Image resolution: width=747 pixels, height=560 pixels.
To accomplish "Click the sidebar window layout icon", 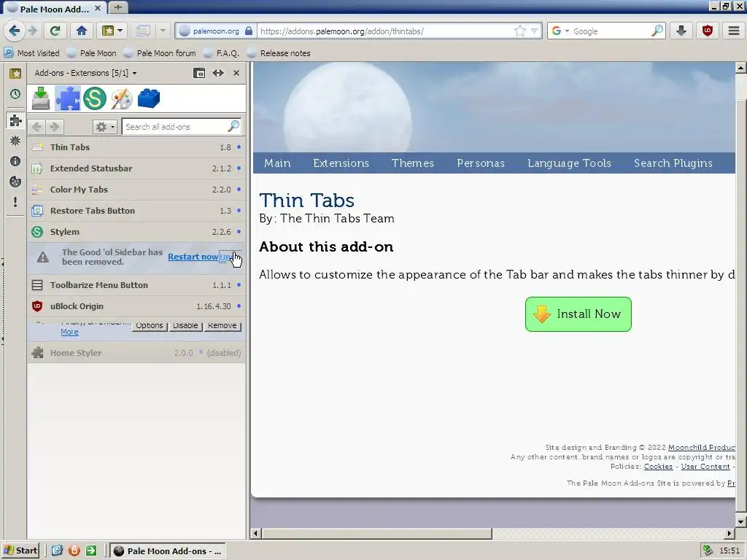I will tap(199, 73).
